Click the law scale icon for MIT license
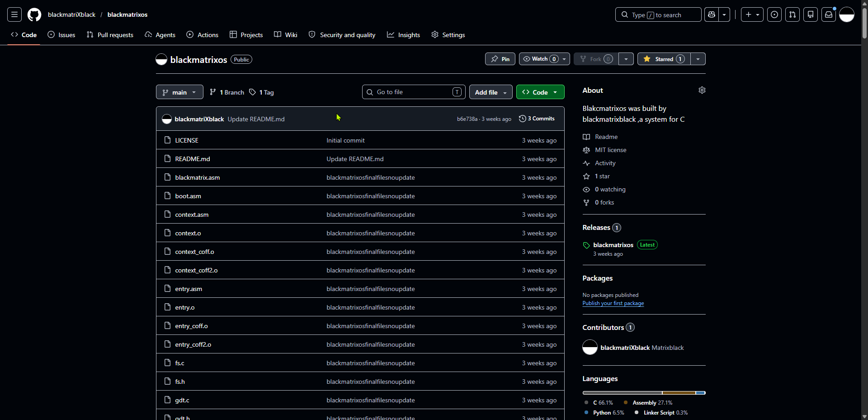Screen dimensions: 868x420 click(x=586, y=150)
